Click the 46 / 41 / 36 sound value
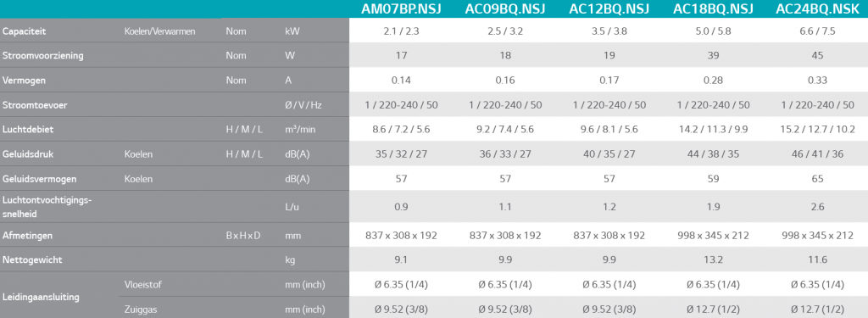The width and height of the screenshot is (868, 318). pyautogui.click(x=817, y=154)
